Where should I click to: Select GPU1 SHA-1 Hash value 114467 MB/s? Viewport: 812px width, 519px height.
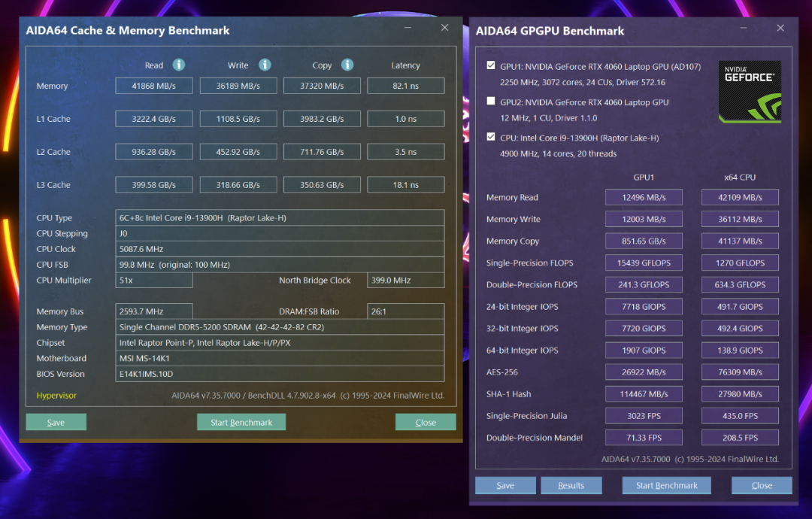click(644, 393)
